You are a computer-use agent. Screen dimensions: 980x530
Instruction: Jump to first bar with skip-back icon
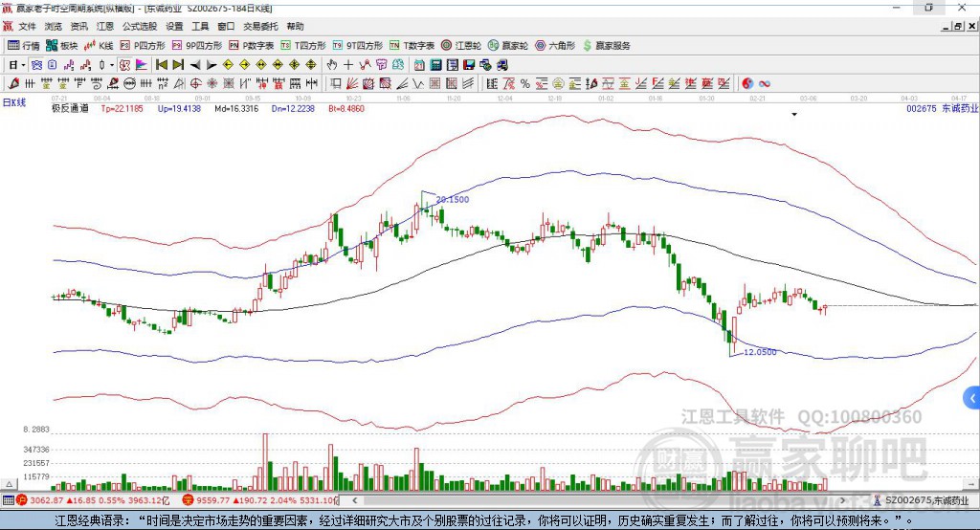[x=161, y=65]
